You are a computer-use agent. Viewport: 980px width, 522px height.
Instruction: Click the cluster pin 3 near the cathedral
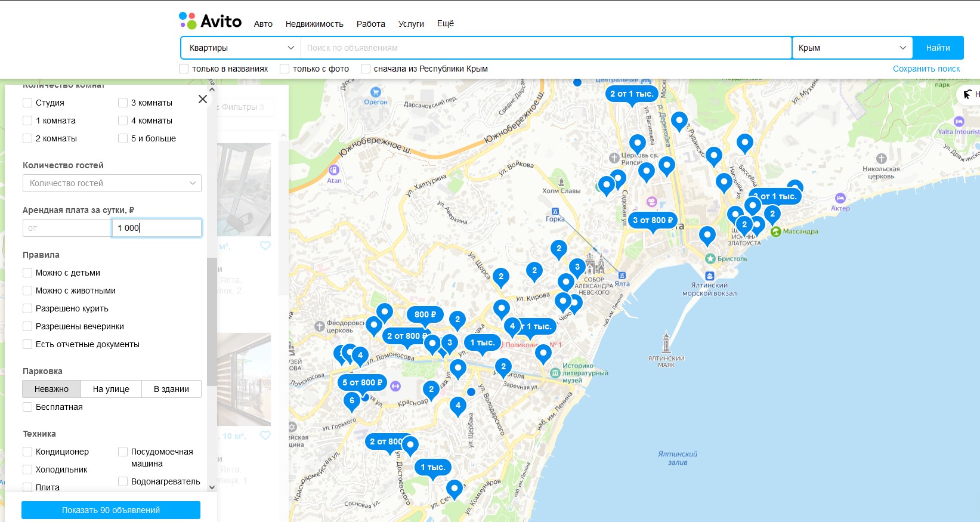click(x=577, y=268)
